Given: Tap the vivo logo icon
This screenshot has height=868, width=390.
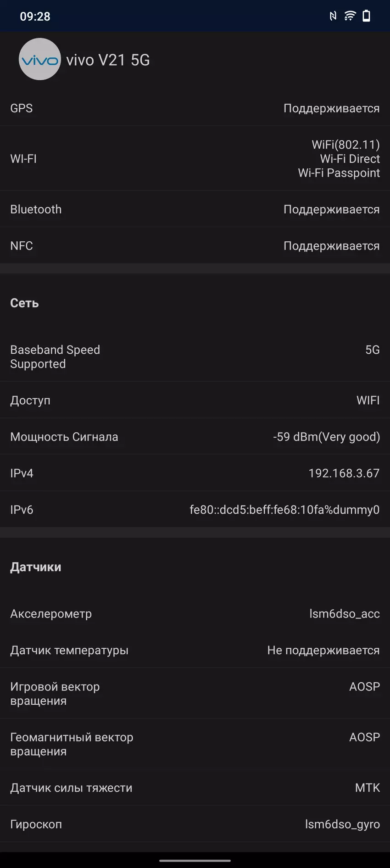Looking at the screenshot, I should click(40, 60).
